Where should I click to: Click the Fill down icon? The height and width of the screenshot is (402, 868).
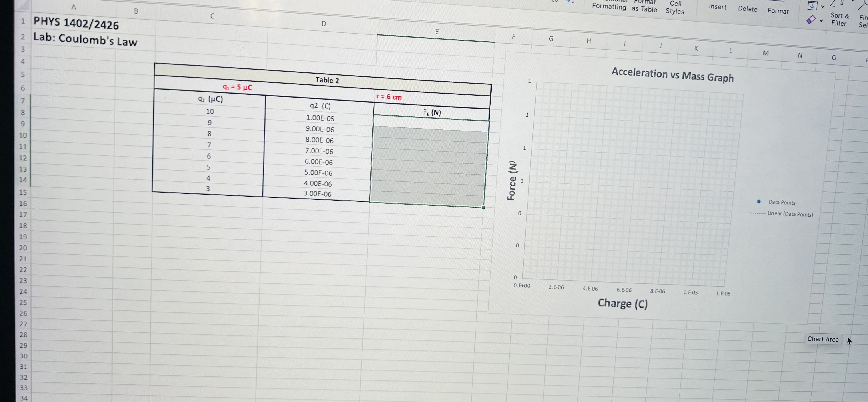click(812, 6)
